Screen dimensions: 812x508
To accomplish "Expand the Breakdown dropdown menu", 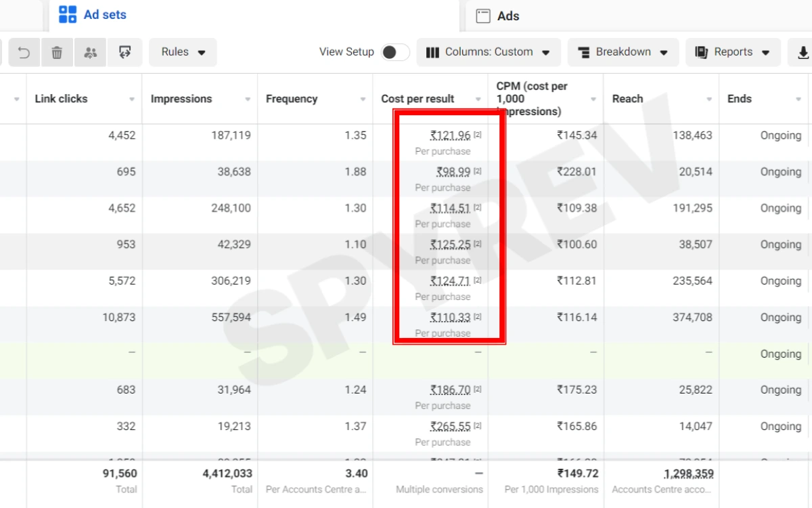I will pyautogui.click(x=623, y=52).
